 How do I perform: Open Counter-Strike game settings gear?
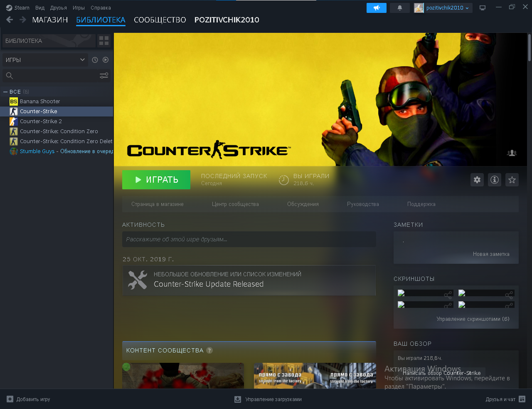(477, 180)
